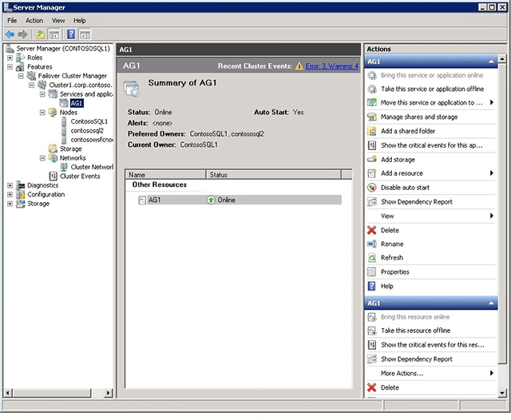Click the Show/Hide Console Tree toolbar icon
Image resolution: width=511 pixels, height=420 pixels.
click(54, 34)
